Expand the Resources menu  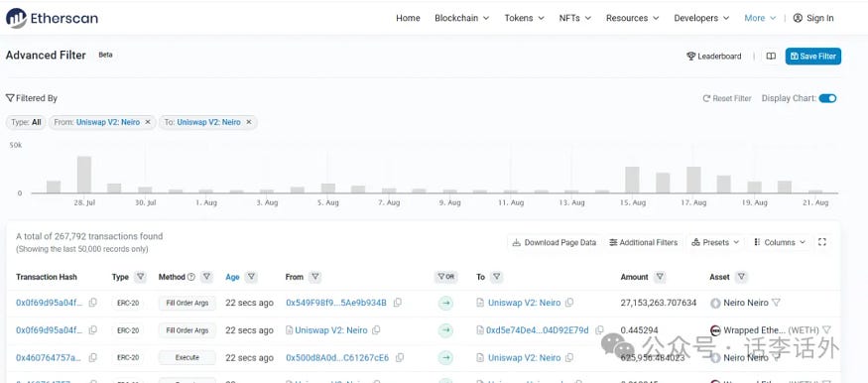pyautogui.click(x=632, y=18)
